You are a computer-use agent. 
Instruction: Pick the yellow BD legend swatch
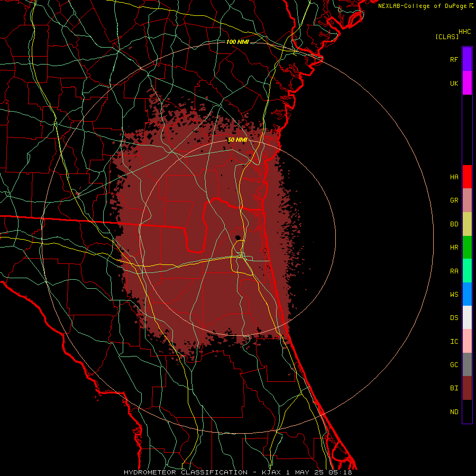coord(467,224)
